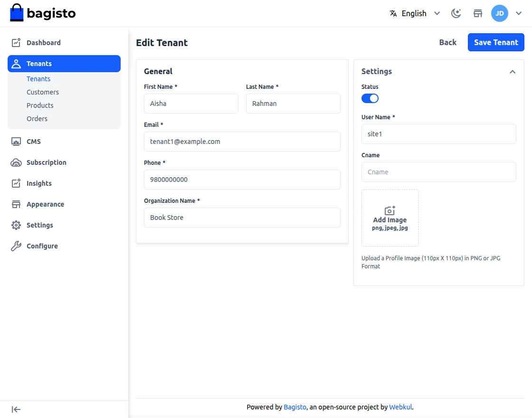Viewport: 532px width, 418px height.
Task: Open Tenants submenu item
Action: [x=38, y=79]
